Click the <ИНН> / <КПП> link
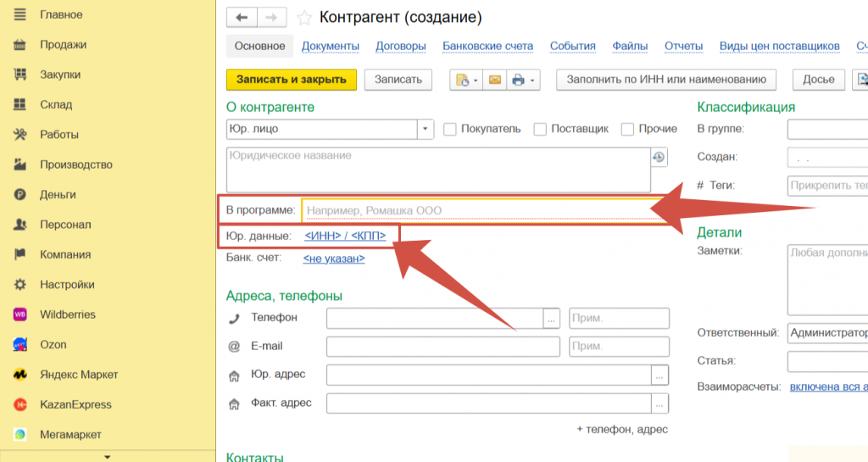Image resolution: width=868 pixels, height=462 pixels. tap(345, 236)
